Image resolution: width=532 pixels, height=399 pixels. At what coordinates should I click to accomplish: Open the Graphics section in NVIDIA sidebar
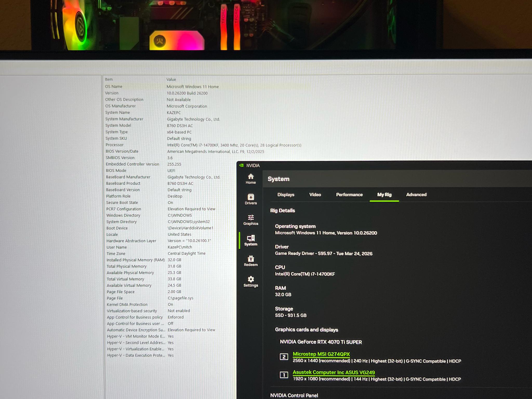pyautogui.click(x=251, y=220)
